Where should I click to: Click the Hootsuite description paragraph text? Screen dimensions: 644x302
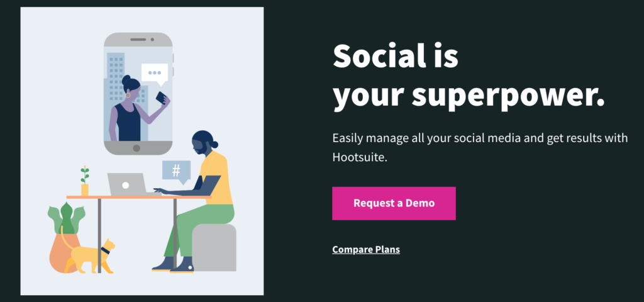[480, 147]
